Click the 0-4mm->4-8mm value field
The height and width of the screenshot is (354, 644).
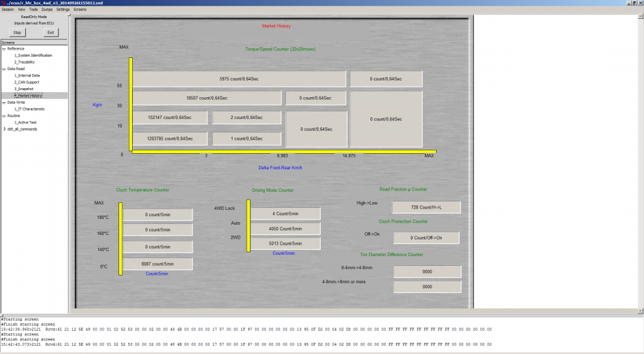427,272
